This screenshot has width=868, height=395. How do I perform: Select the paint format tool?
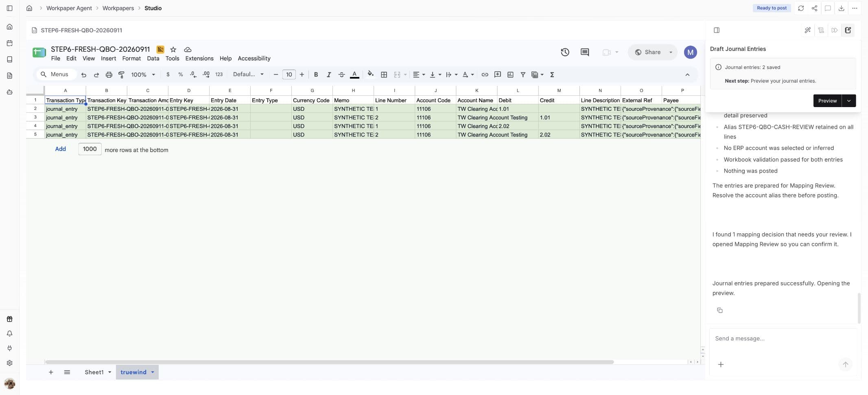point(121,75)
